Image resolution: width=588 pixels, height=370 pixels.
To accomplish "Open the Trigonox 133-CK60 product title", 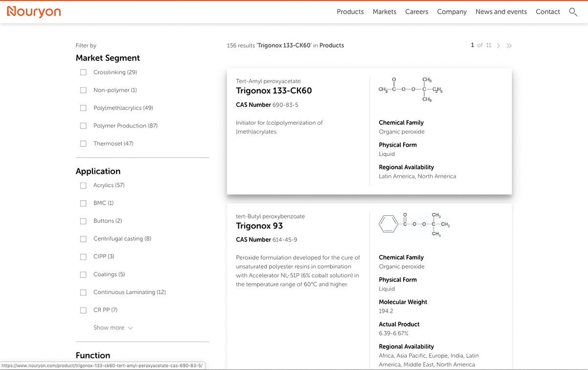I will pos(273,91).
